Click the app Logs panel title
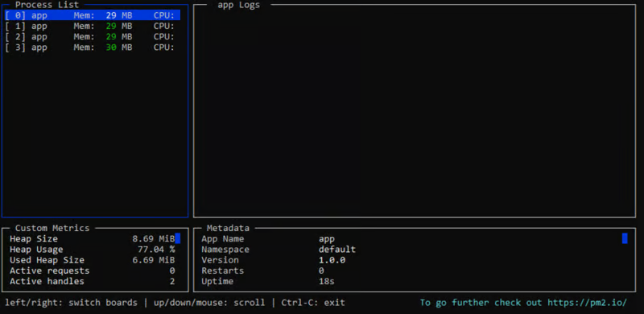 pos(238,5)
